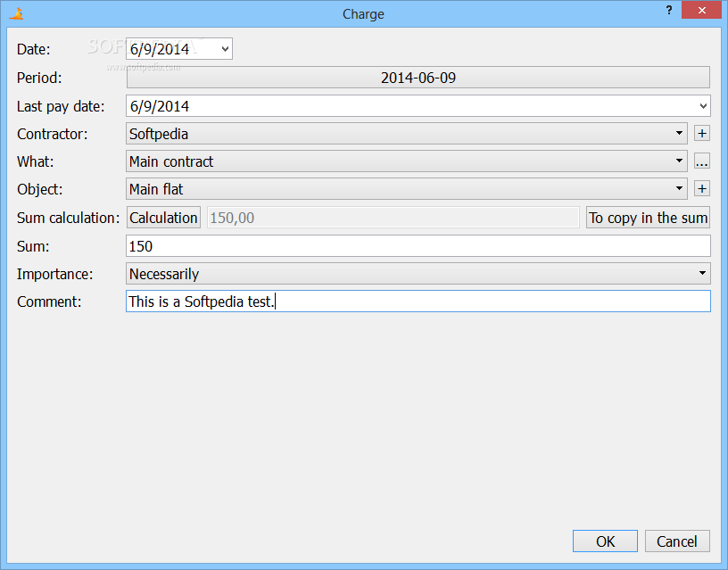This screenshot has height=570, width=728.
Task: Click the Period button 2014-06-09
Action: click(x=418, y=78)
